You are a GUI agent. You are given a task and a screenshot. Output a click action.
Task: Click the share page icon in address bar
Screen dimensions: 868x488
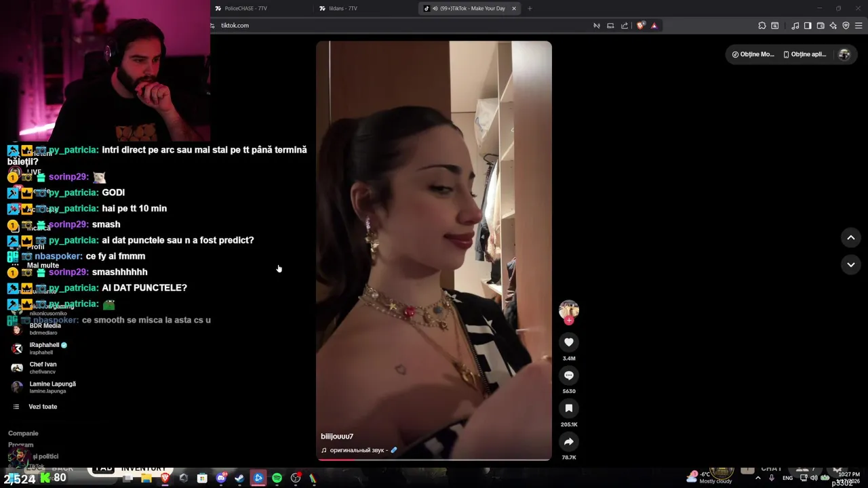(625, 26)
